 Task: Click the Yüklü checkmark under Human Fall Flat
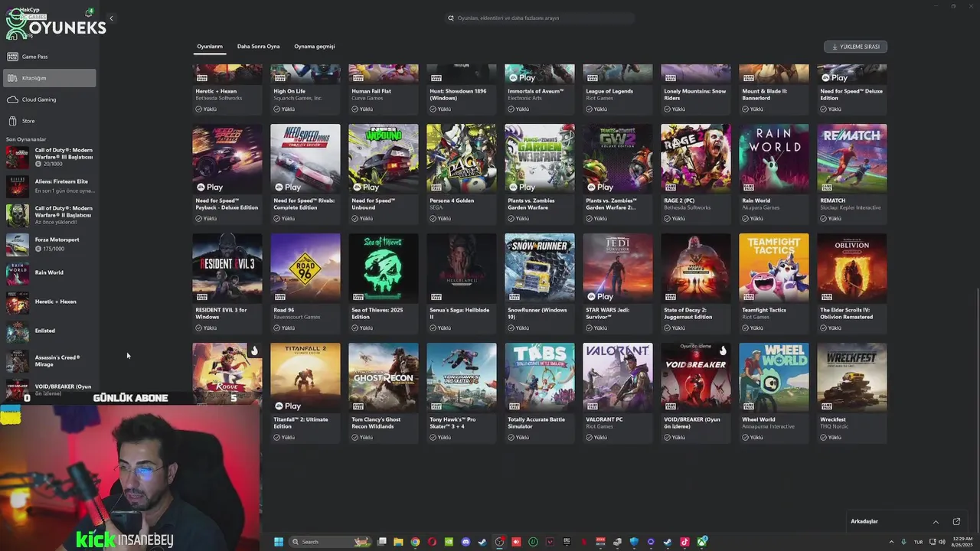coord(355,109)
